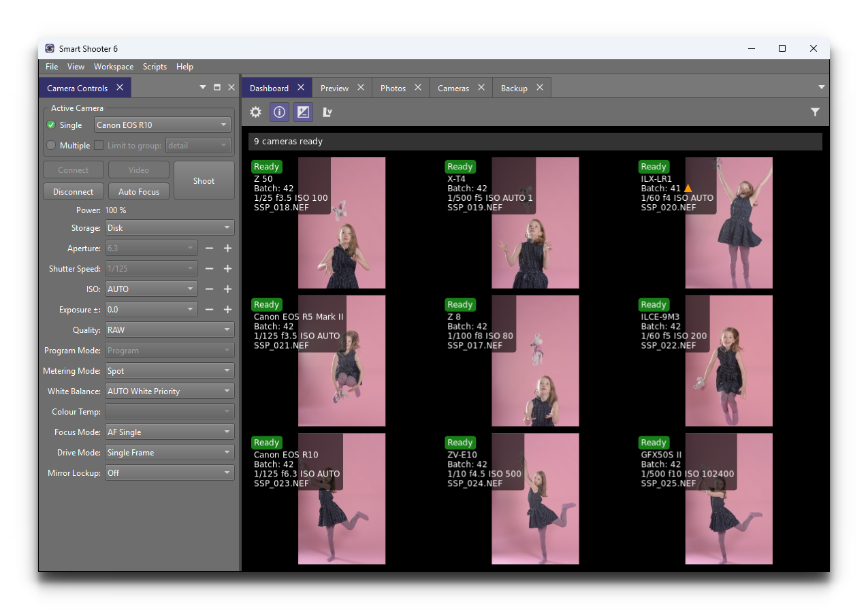Close the Camera Controls dock panel
The height and width of the screenshot is (610, 868).
click(x=231, y=87)
